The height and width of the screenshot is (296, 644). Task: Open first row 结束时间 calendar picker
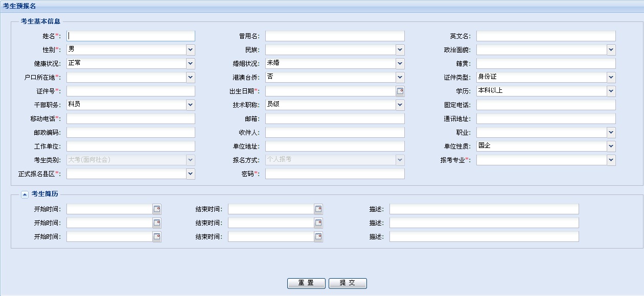(318, 209)
